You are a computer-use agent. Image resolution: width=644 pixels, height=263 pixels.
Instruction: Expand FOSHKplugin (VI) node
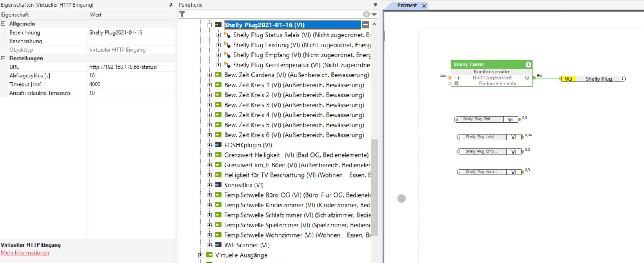coord(209,145)
